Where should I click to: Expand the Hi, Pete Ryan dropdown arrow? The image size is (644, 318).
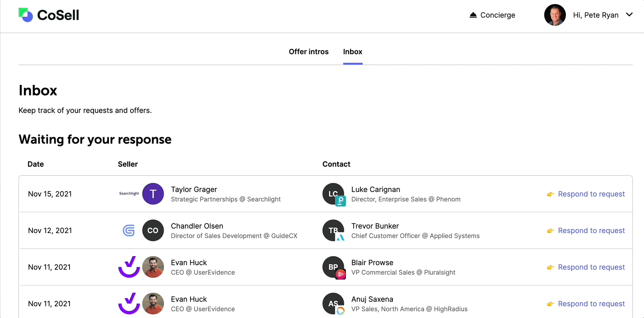click(629, 15)
